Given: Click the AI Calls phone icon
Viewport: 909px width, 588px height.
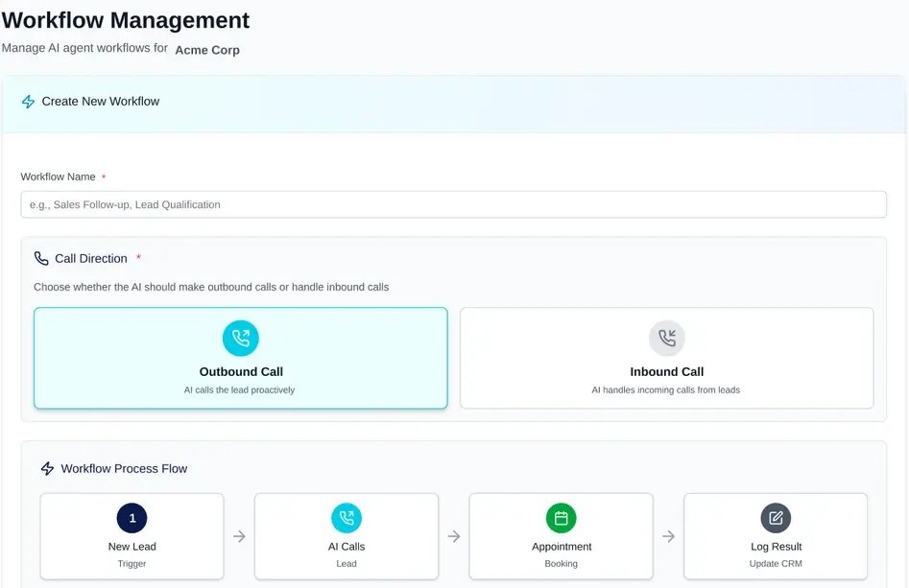Looking at the screenshot, I should (347, 518).
